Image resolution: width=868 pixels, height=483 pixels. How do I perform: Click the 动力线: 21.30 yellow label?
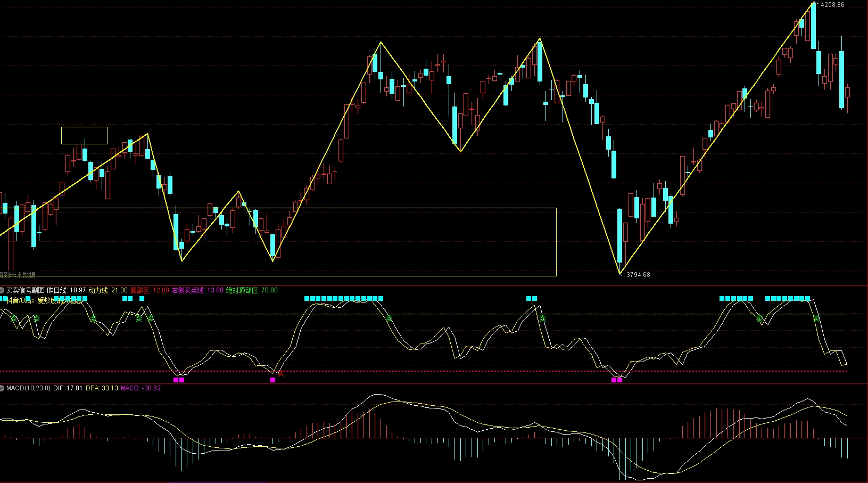108,290
